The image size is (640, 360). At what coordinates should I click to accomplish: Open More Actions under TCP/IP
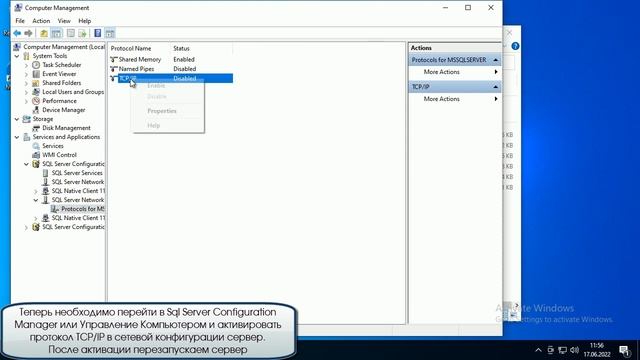pyautogui.click(x=455, y=99)
